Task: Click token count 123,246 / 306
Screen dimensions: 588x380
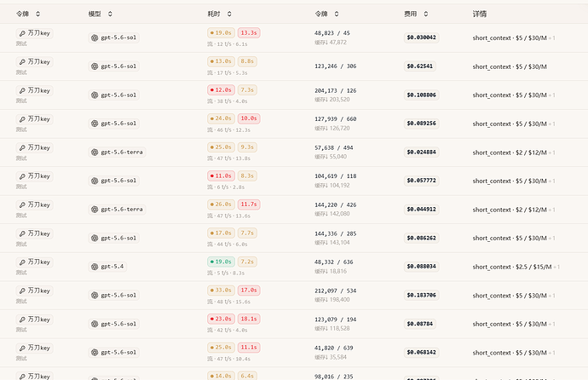Action: (335, 66)
